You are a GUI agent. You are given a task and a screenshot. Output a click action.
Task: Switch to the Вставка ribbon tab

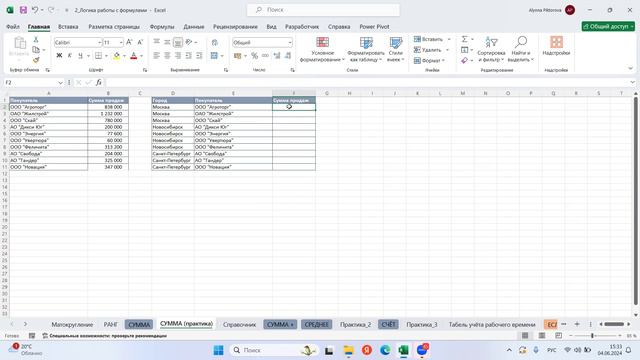point(68,27)
